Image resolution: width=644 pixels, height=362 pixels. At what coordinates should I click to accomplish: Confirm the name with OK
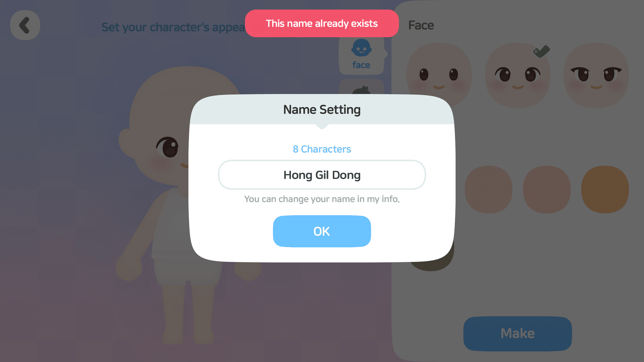coord(322,231)
